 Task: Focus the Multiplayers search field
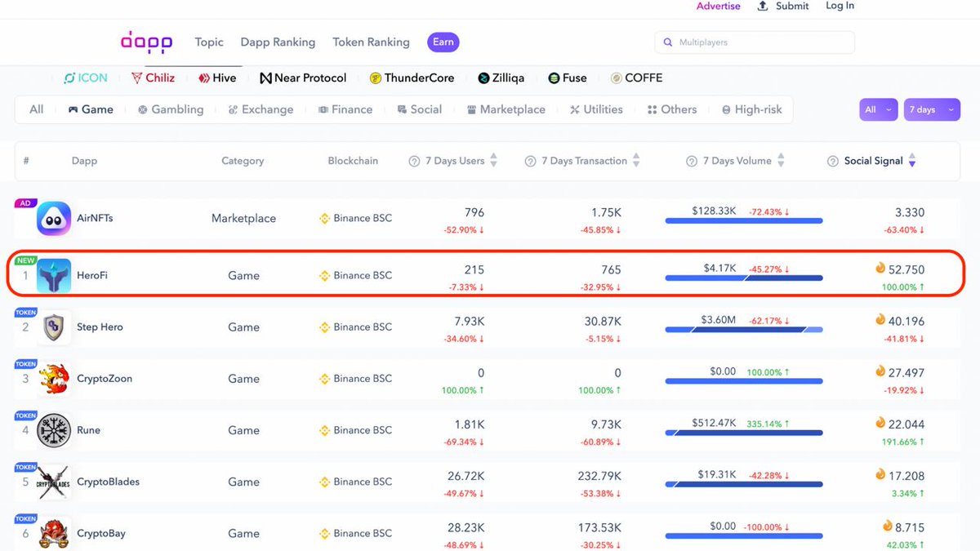click(x=755, y=42)
